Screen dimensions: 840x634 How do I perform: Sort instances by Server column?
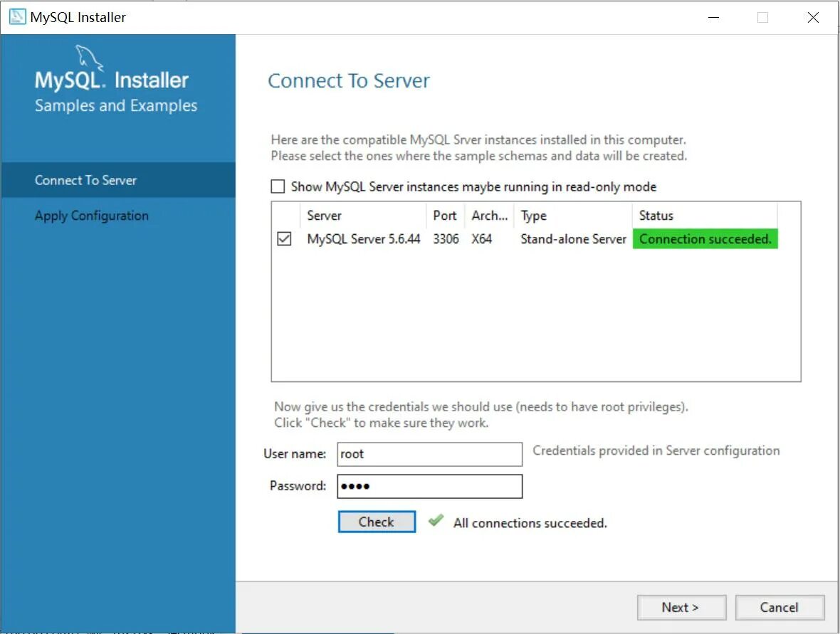325,216
